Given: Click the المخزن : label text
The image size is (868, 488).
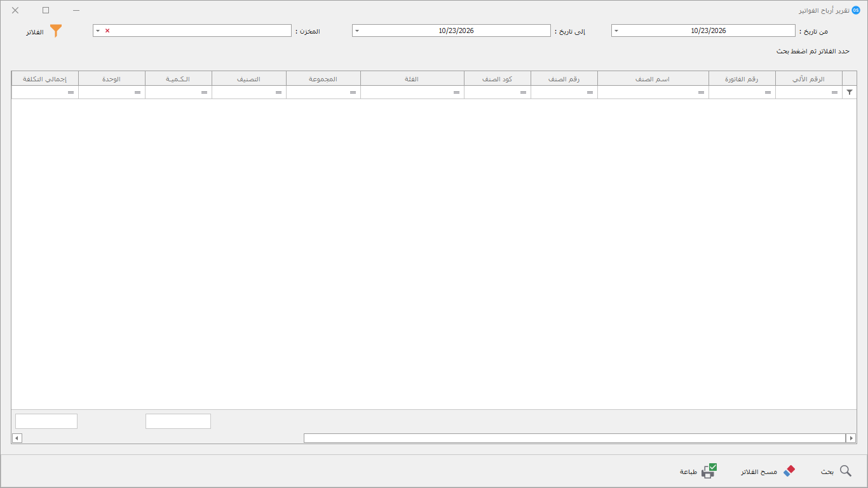Looking at the screenshot, I should [308, 31].
